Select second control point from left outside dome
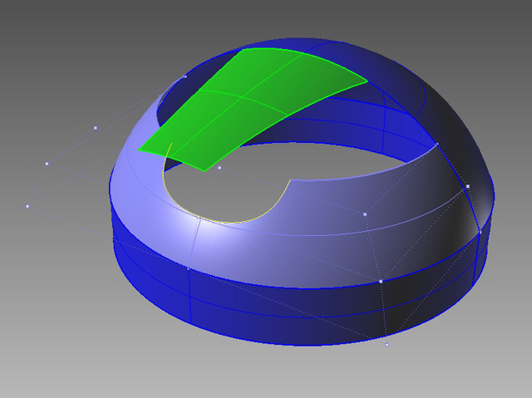This screenshot has width=532, height=398. (x=47, y=164)
